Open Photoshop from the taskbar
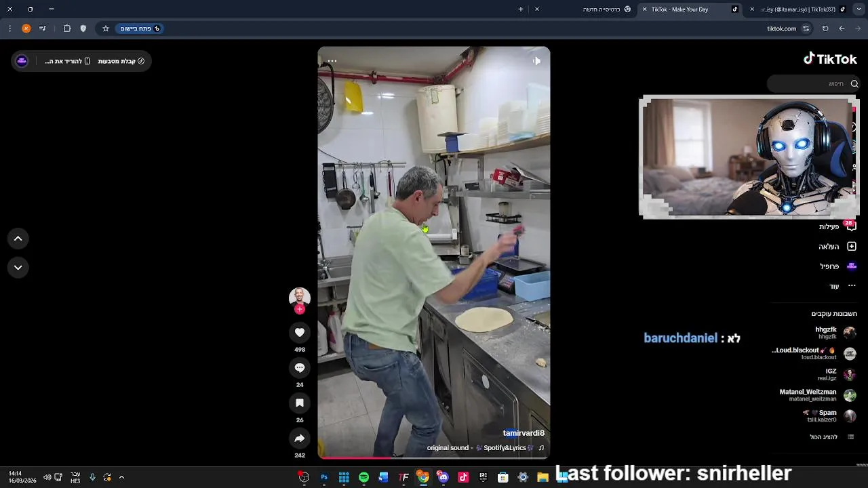The width and height of the screenshot is (868, 488). 324,477
